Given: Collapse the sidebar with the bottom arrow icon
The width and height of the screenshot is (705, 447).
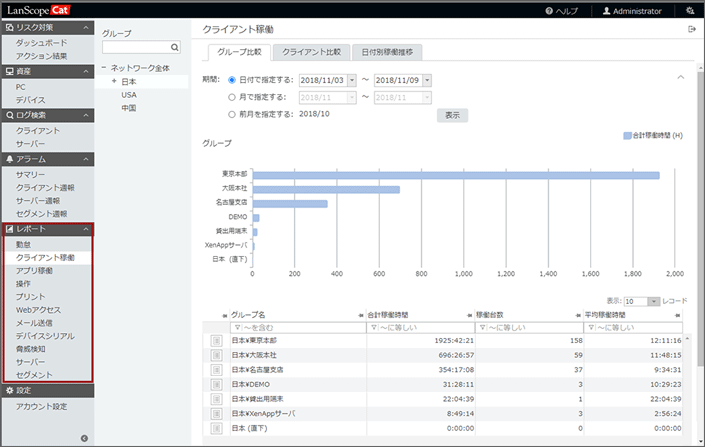Looking at the screenshot, I should tap(84, 438).
